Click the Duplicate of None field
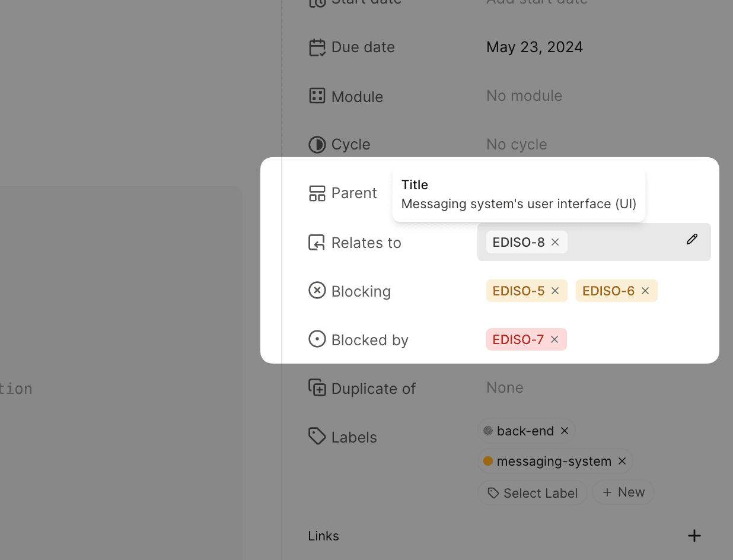Screen dimensions: 733x560 505,387
